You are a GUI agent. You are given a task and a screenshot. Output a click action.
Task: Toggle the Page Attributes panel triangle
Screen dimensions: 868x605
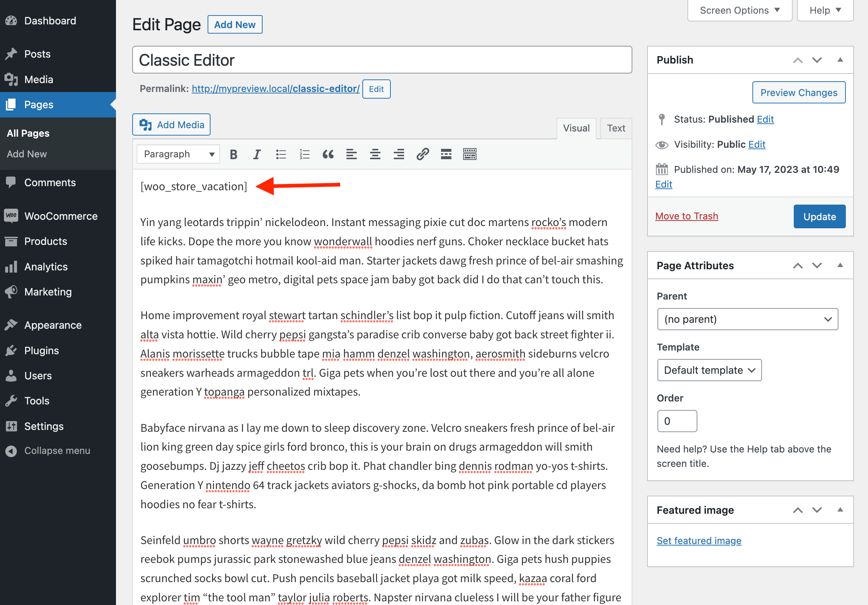(840, 266)
